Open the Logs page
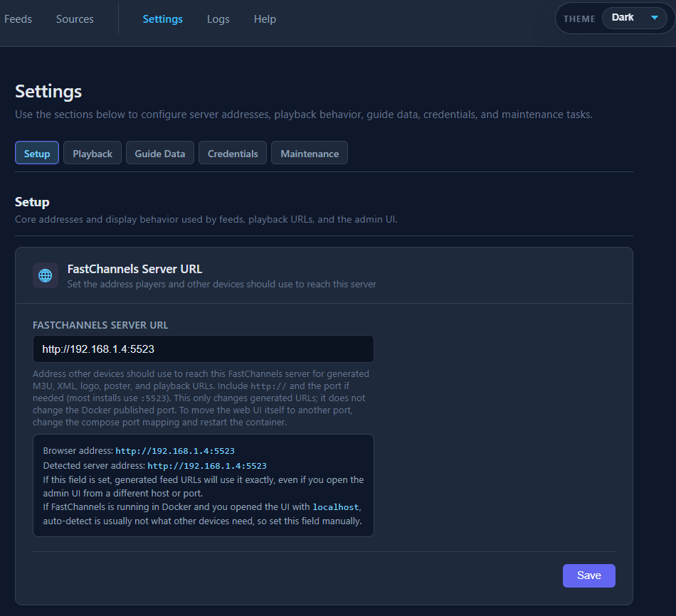Screen dimensions: 676x616 [x=218, y=19]
